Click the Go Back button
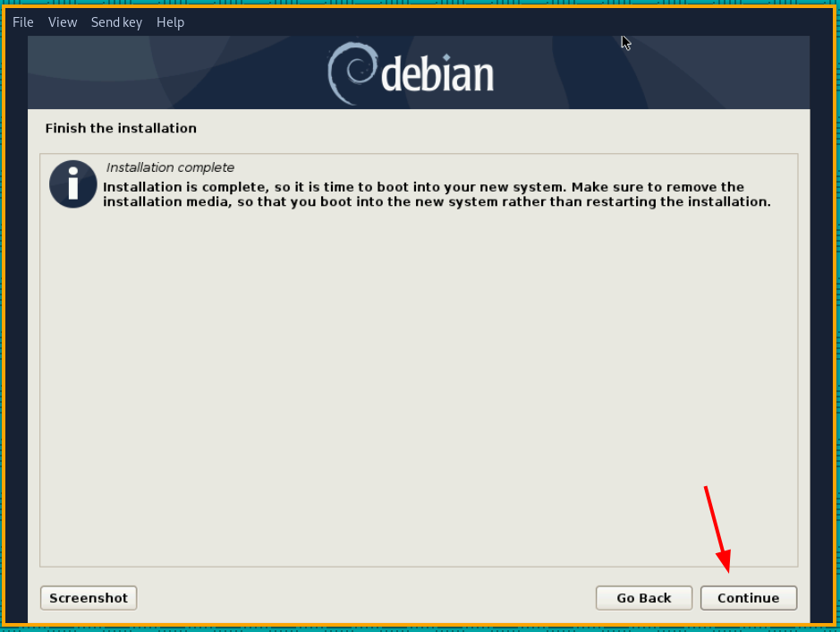The image size is (840, 632). tap(643, 598)
